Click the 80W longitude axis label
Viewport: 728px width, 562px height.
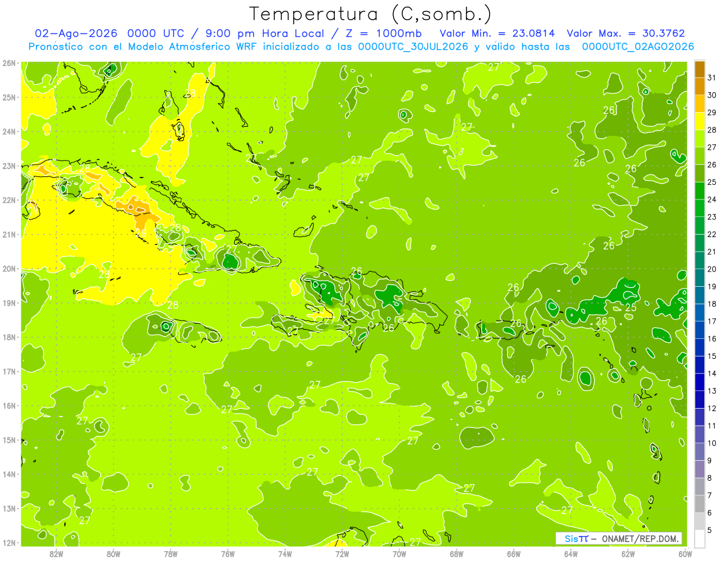pos(113,554)
